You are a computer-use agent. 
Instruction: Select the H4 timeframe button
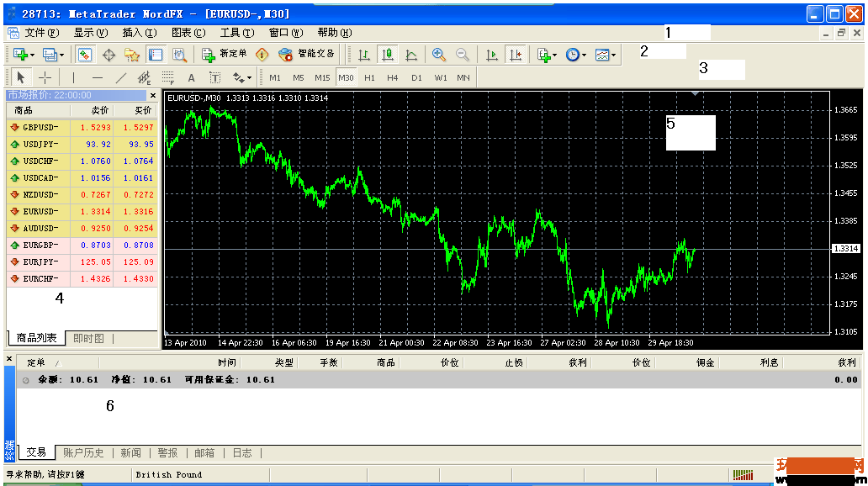point(393,77)
